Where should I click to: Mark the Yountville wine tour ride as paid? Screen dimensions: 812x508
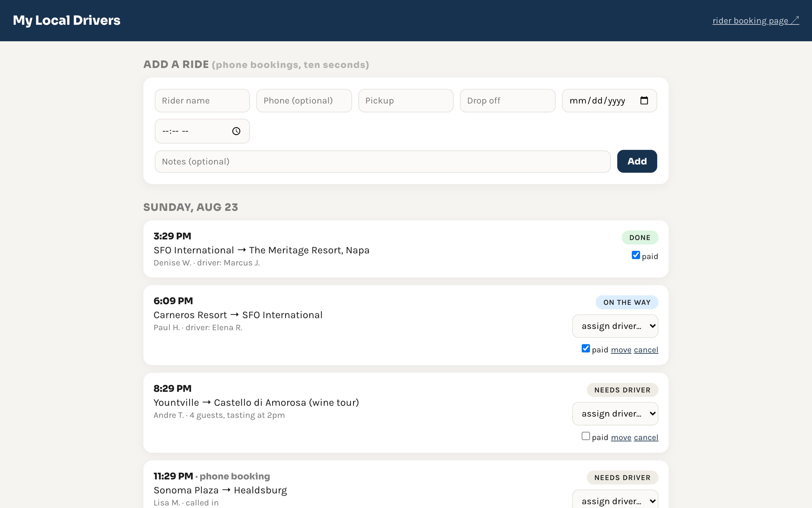586,436
